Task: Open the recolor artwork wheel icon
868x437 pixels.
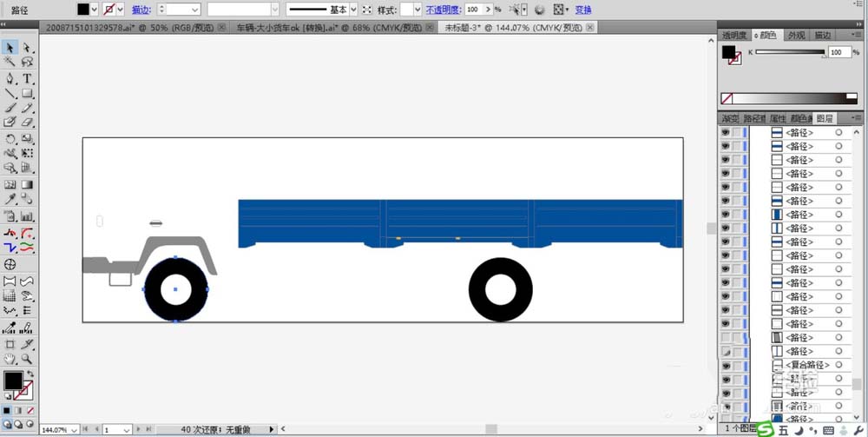Action: coord(540,10)
